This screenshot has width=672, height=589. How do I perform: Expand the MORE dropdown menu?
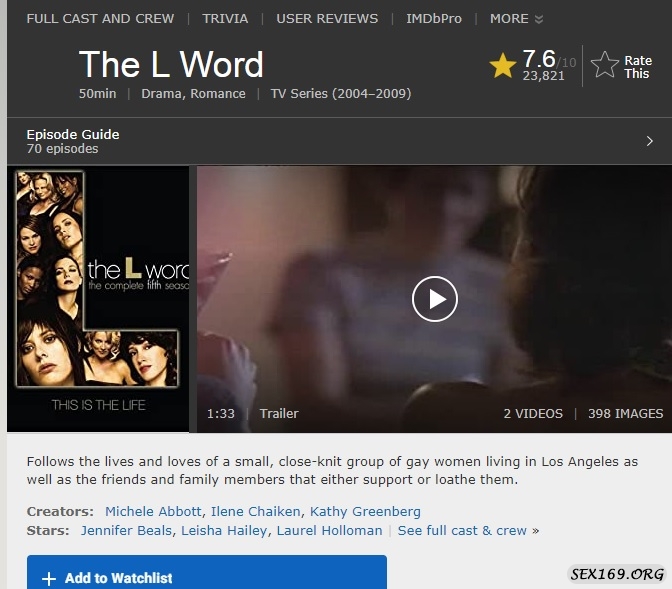(516, 19)
